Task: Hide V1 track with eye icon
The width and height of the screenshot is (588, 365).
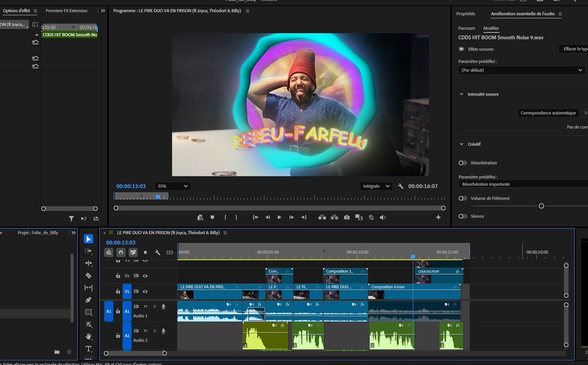Action: point(145,292)
